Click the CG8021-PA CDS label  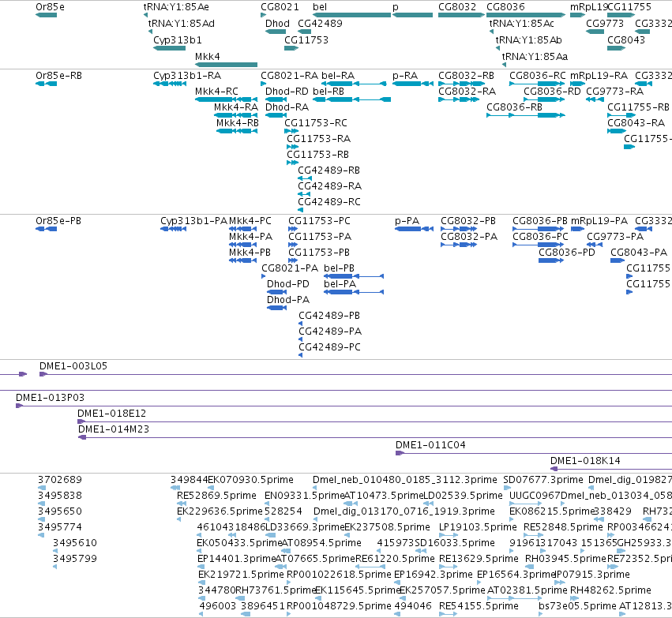tap(290, 268)
